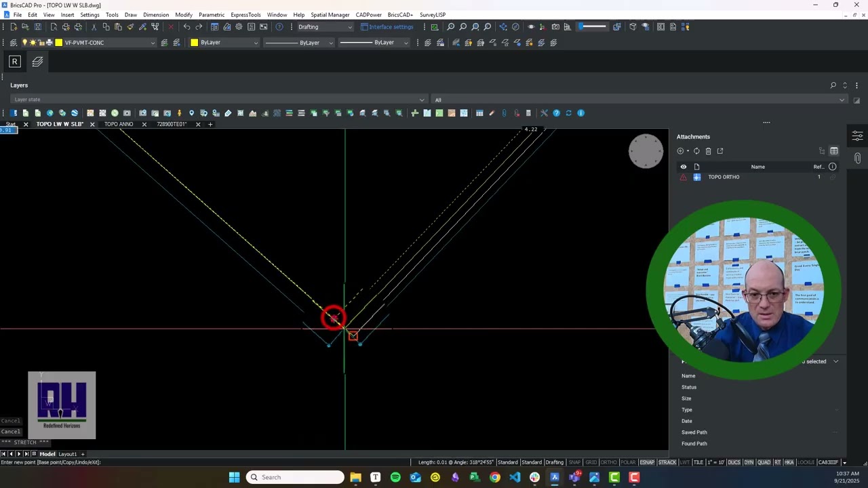Expand the Layer state dropdown

[x=218, y=100]
